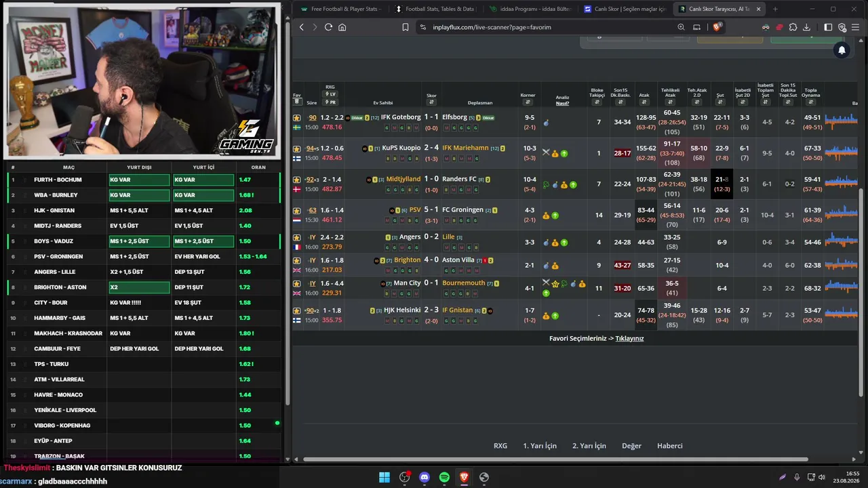Open the '1. Yarı İçin' bottom tab

click(x=540, y=446)
